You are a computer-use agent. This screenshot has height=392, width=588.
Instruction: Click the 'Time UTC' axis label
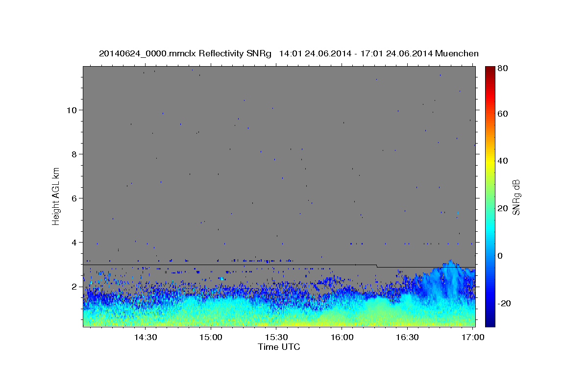[279, 347]
